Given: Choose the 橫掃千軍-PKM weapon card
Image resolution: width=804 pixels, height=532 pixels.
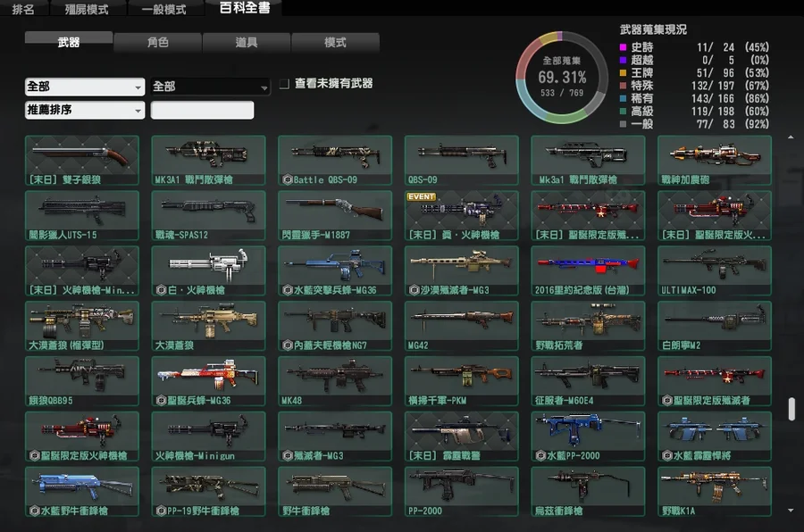Looking at the screenshot, I should [x=461, y=381].
